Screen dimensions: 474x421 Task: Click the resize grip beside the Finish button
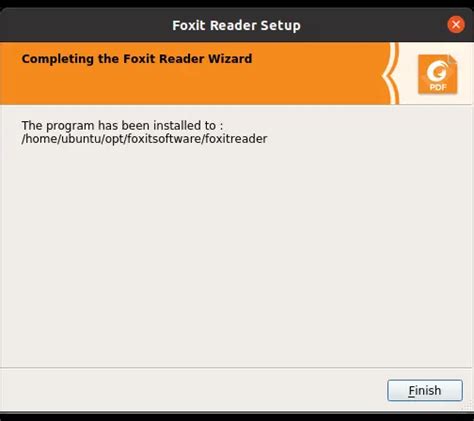point(467,405)
